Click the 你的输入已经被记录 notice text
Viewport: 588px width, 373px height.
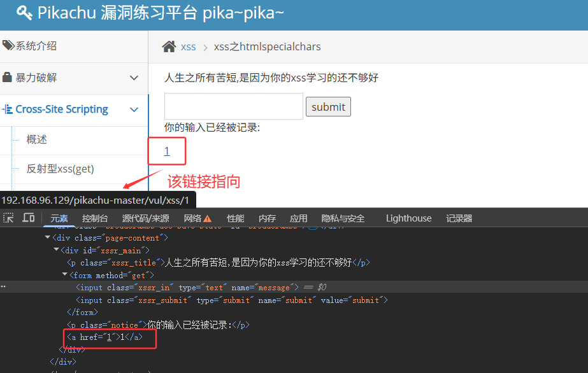[x=212, y=127]
